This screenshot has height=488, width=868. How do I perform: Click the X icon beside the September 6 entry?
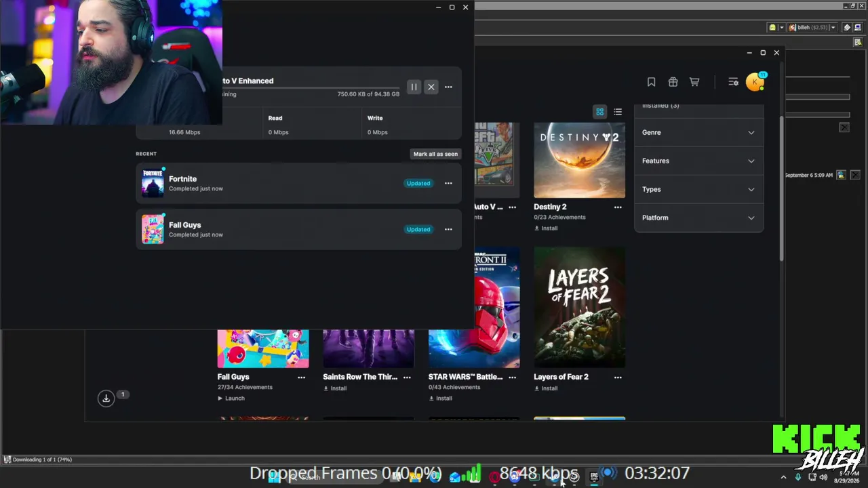pos(855,175)
